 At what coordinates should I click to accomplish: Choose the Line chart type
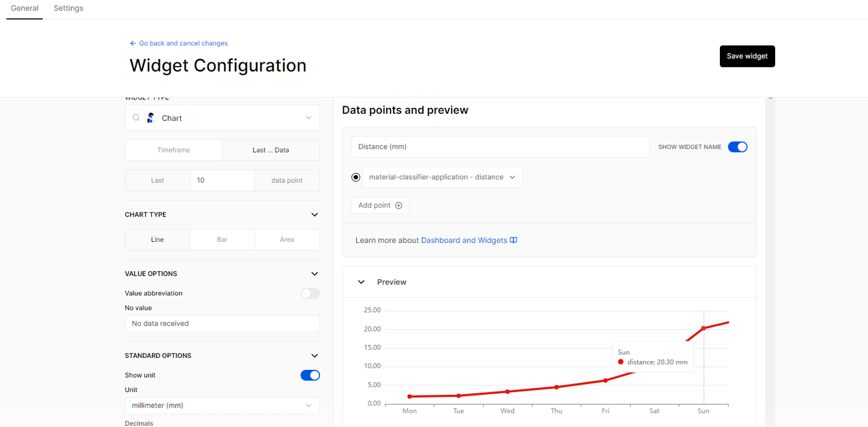[x=158, y=239]
